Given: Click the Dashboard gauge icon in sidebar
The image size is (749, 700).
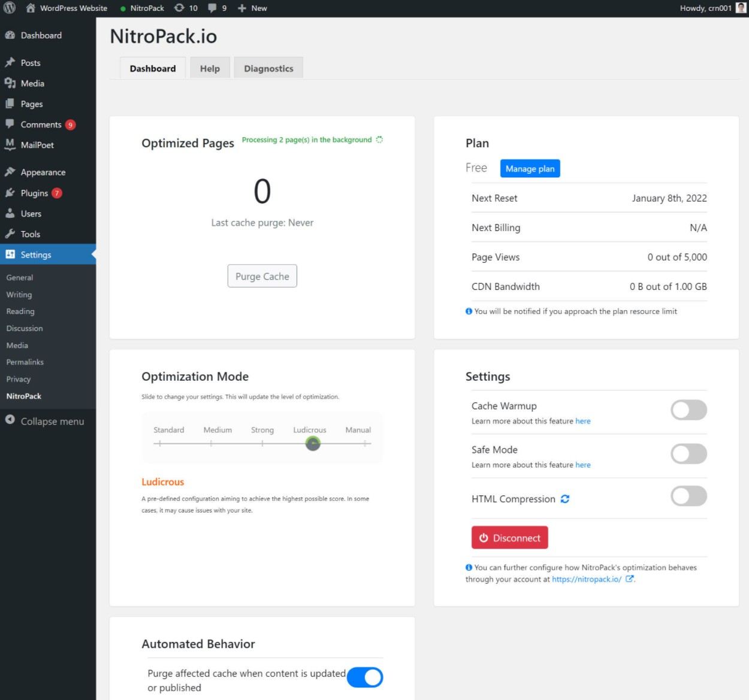Looking at the screenshot, I should click(10, 35).
